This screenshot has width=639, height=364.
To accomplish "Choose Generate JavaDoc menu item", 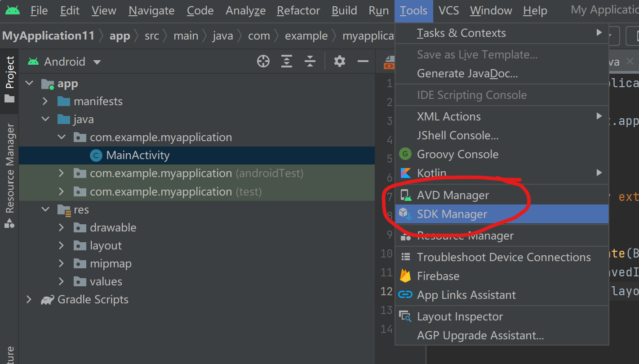I will 502,73.
